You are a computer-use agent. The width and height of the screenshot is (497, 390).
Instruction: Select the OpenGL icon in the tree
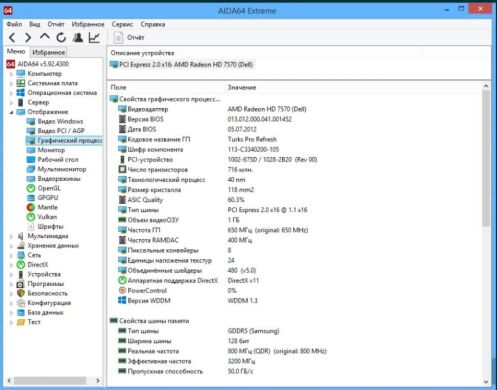pos(31,188)
